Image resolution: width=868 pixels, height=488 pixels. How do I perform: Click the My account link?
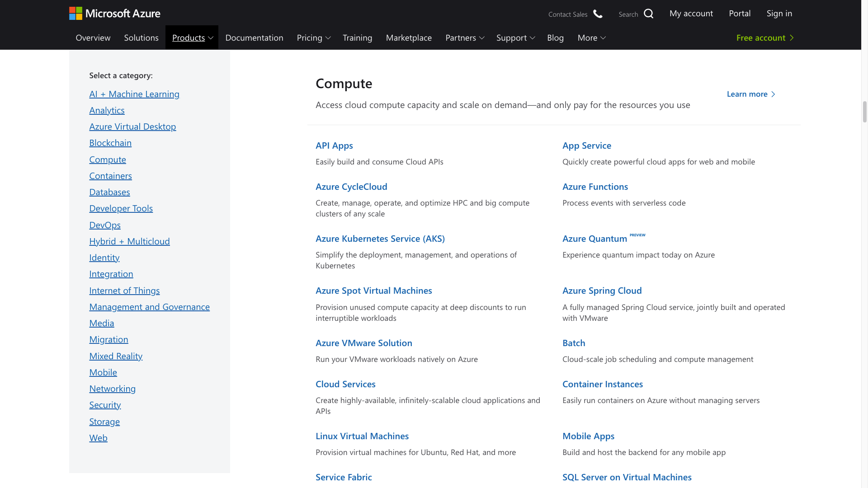(x=691, y=14)
